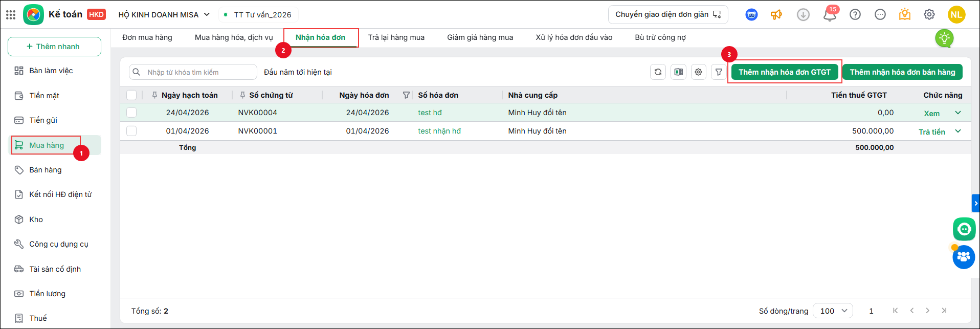Switch to Đơn mua hàng tab

[147, 37]
